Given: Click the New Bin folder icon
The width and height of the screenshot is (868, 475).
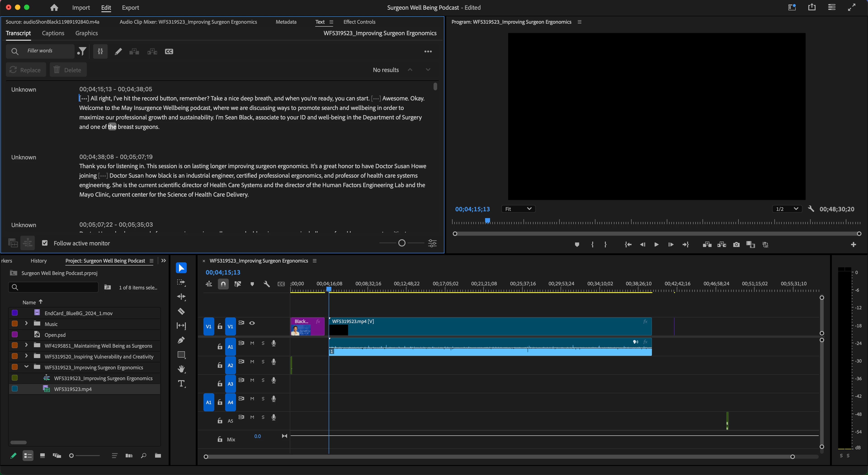Looking at the screenshot, I should 158,456.
